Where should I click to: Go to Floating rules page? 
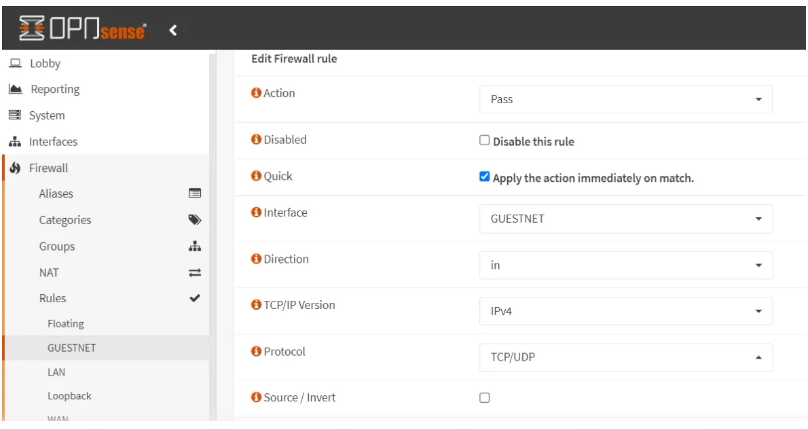(x=65, y=323)
